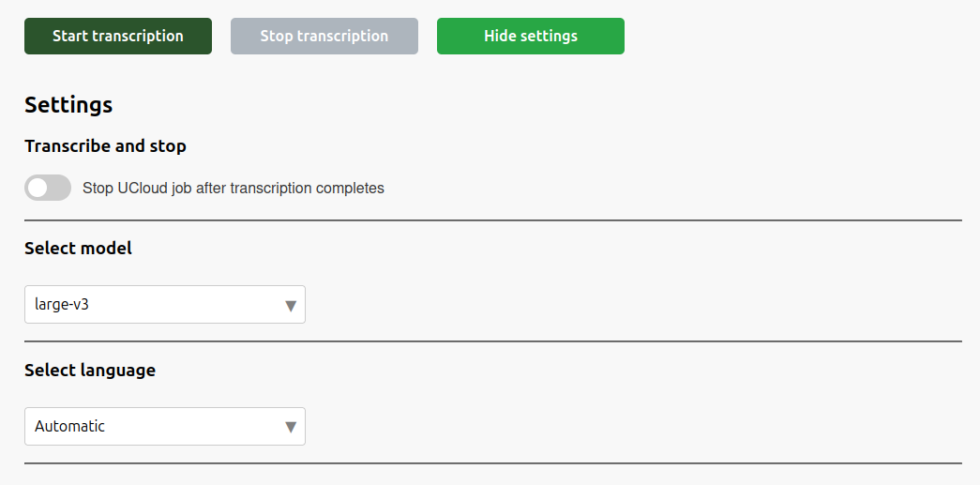Viewport: 980px width, 485px height.
Task: Click the model dropdown arrow icon
Action: [291, 306]
